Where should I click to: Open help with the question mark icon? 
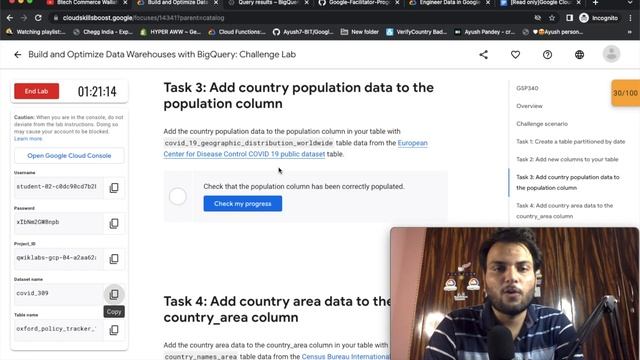point(547,55)
